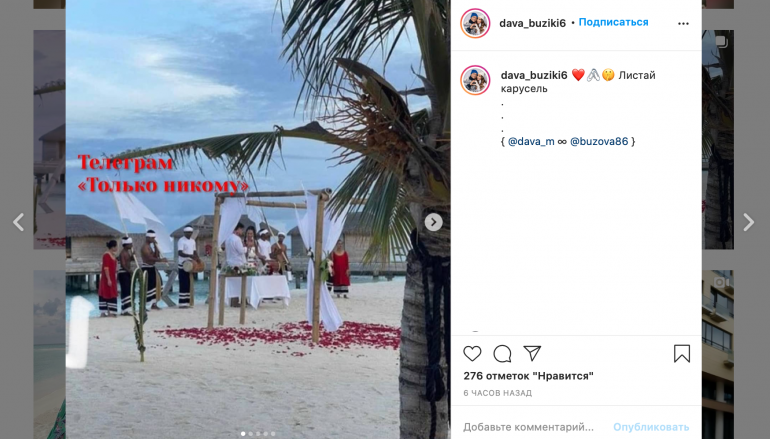Save the post with the bookmark icon
Image resolution: width=770 pixels, height=439 pixels.
(x=682, y=354)
